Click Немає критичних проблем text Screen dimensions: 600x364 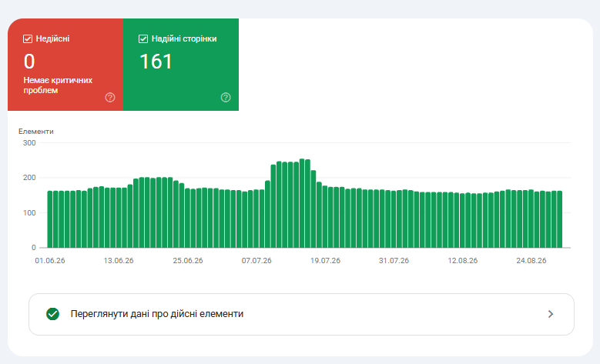pos(58,85)
